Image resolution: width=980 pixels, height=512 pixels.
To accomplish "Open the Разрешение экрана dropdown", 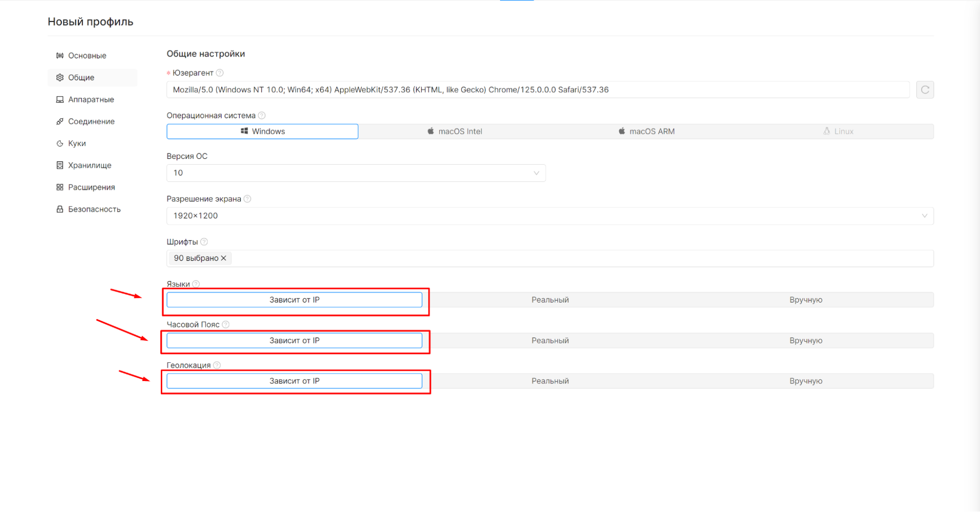I will click(550, 216).
